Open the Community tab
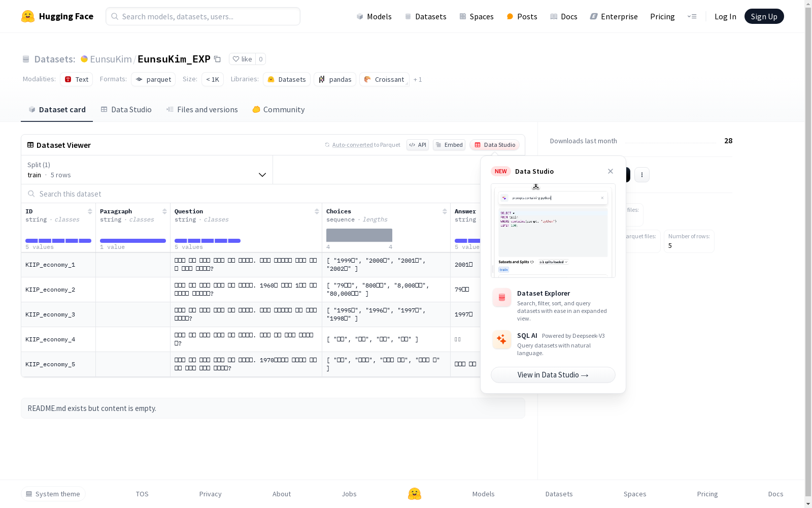 [x=279, y=110]
